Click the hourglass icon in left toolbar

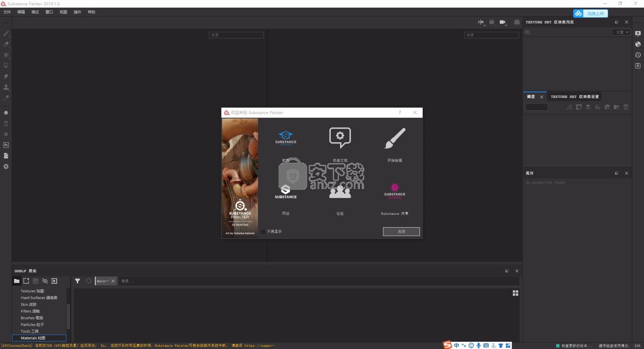(x=6, y=123)
